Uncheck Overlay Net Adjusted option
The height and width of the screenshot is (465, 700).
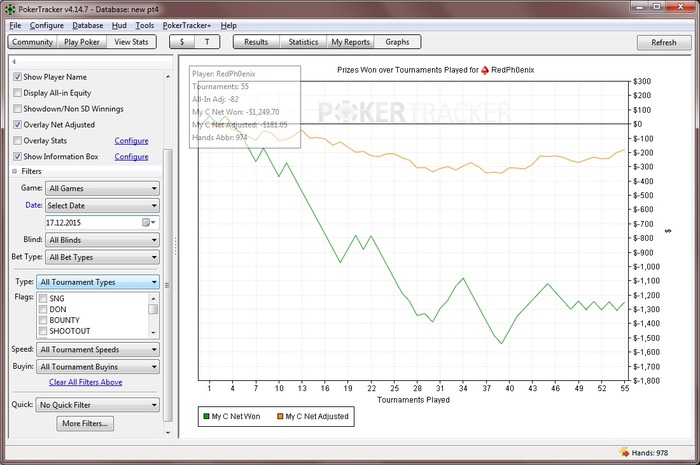coord(17,125)
